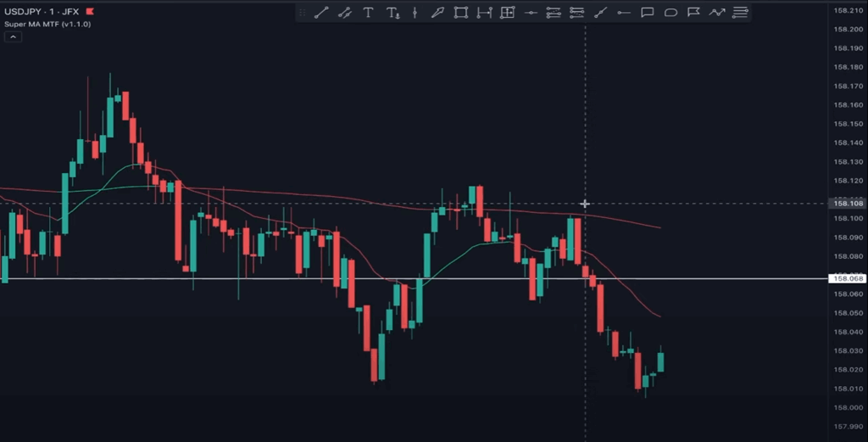Pick the vertical line tool
The height and width of the screenshot is (442, 868).
[415, 13]
